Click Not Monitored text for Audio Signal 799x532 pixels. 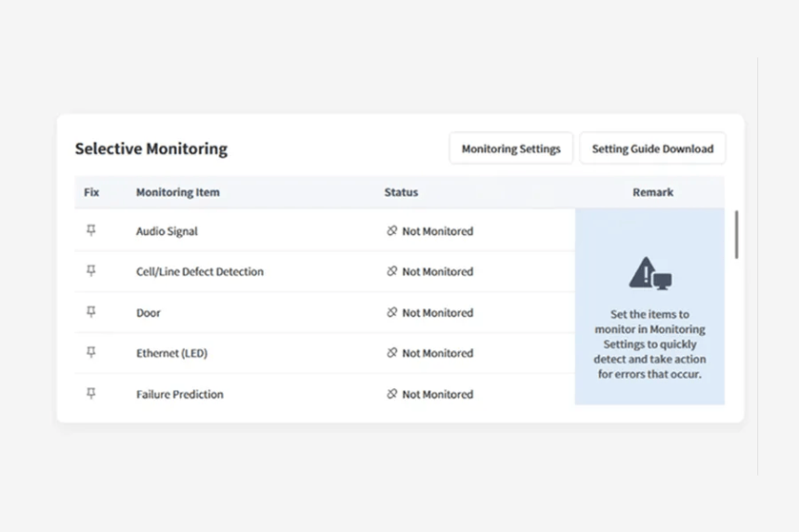[438, 231]
